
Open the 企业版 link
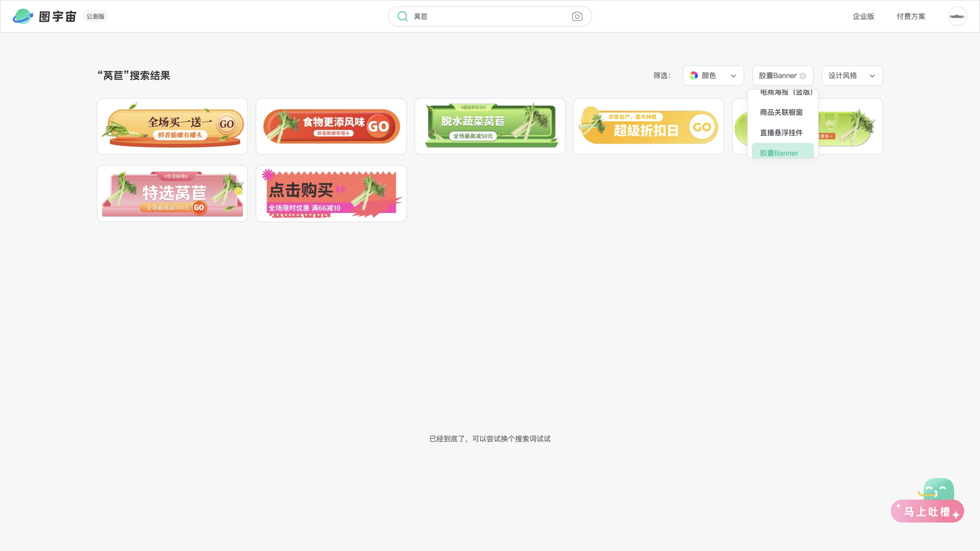coord(863,16)
